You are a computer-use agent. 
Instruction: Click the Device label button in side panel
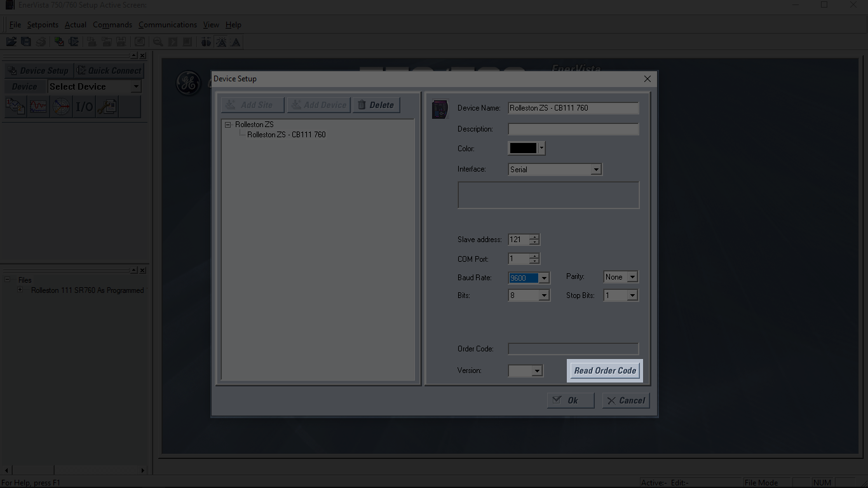click(25, 86)
